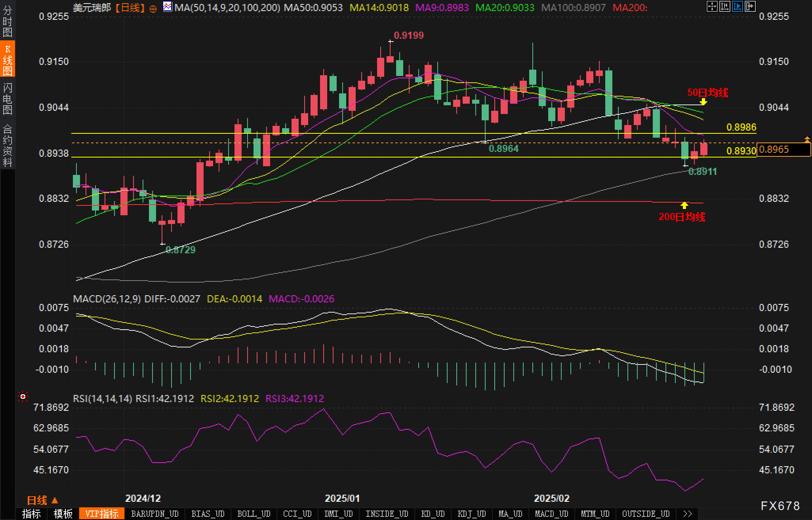
Task: Click the blue highlighted axis play icon
Action: click(x=737, y=6)
